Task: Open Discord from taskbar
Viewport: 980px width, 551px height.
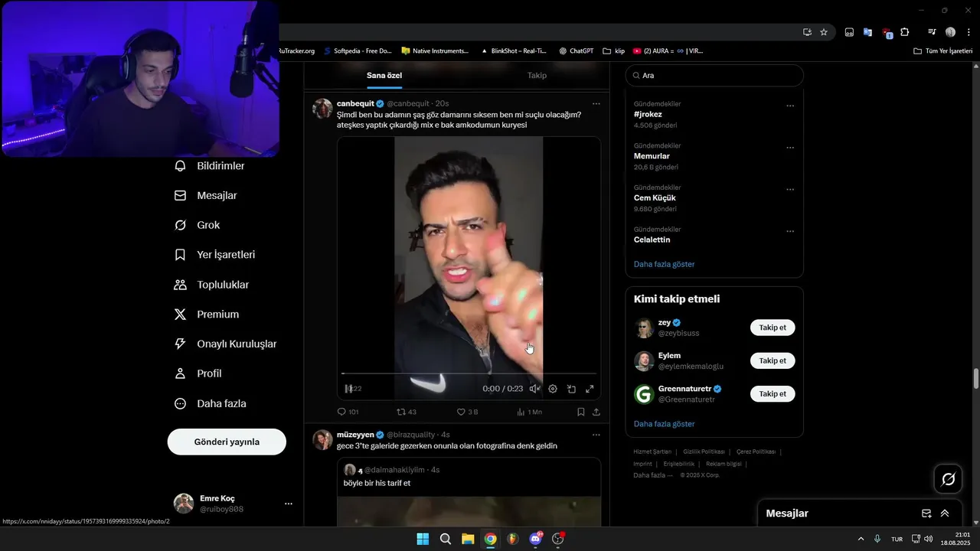Action: (x=536, y=539)
